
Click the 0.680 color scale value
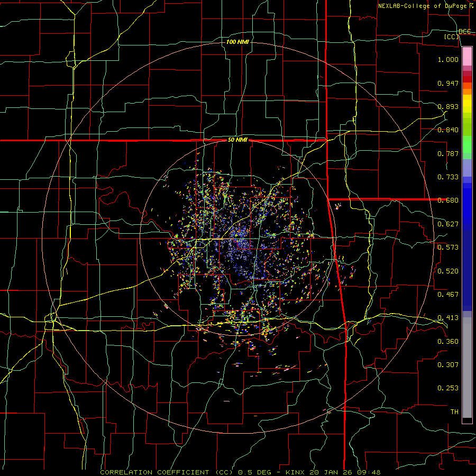448,200
